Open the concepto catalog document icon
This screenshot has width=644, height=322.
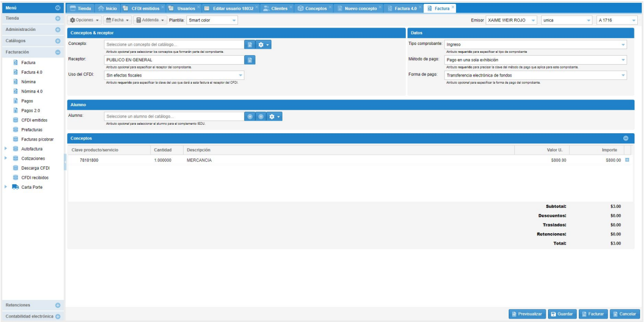pos(250,44)
